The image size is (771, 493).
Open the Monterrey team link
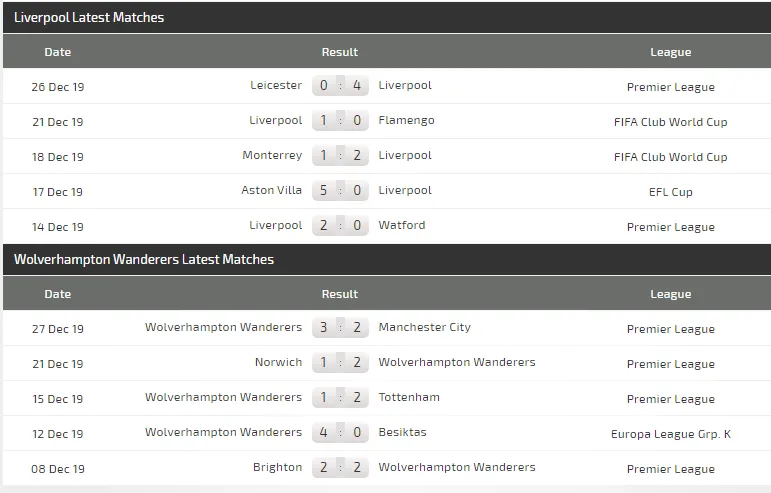pyautogui.click(x=272, y=155)
